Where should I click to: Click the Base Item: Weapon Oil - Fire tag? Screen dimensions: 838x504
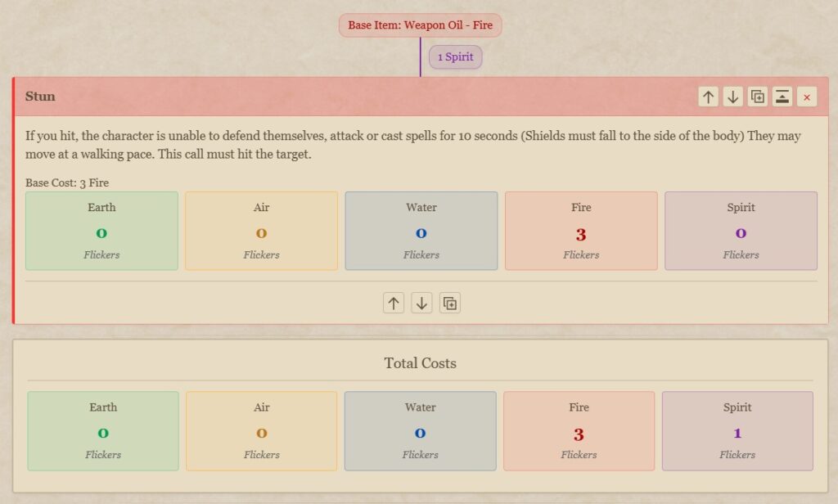[x=420, y=25]
